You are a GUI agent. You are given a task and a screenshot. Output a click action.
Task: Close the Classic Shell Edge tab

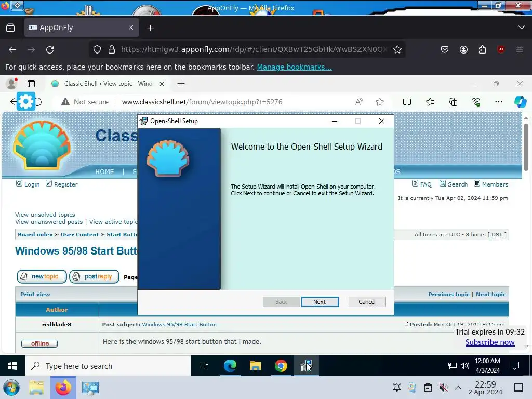click(x=162, y=84)
